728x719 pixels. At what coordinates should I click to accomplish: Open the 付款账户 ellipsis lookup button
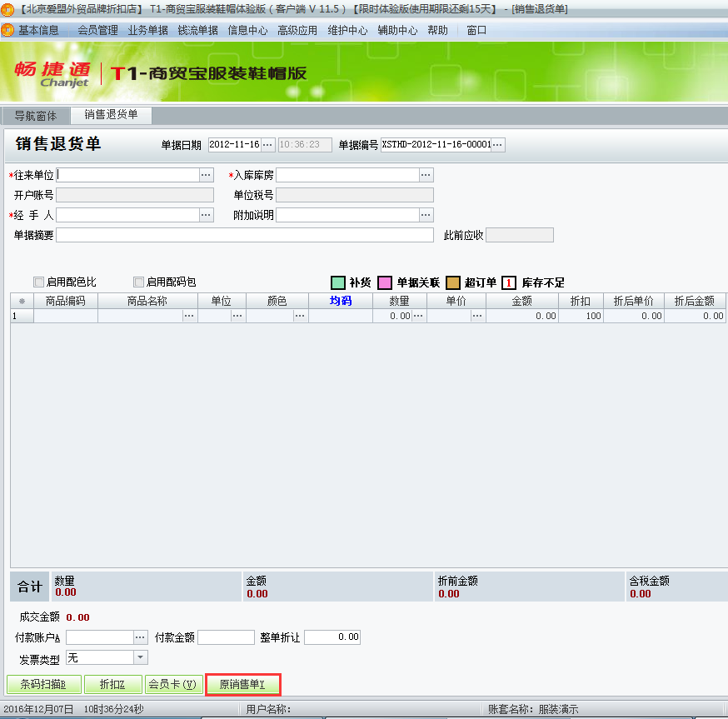tap(140, 637)
